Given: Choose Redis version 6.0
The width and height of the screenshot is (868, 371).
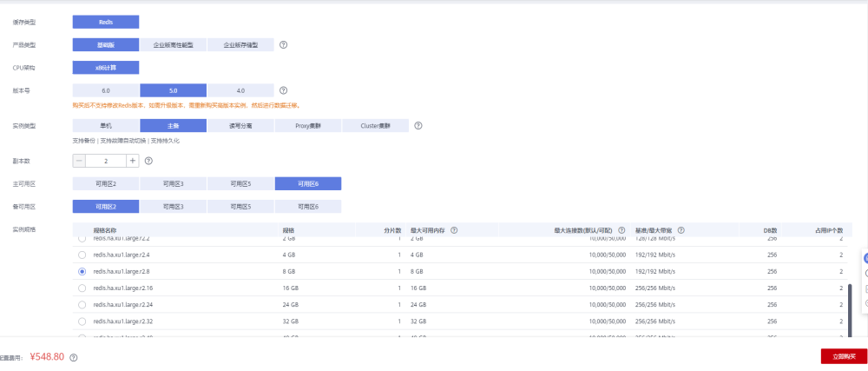Looking at the screenshot, I should coord(106,89).
